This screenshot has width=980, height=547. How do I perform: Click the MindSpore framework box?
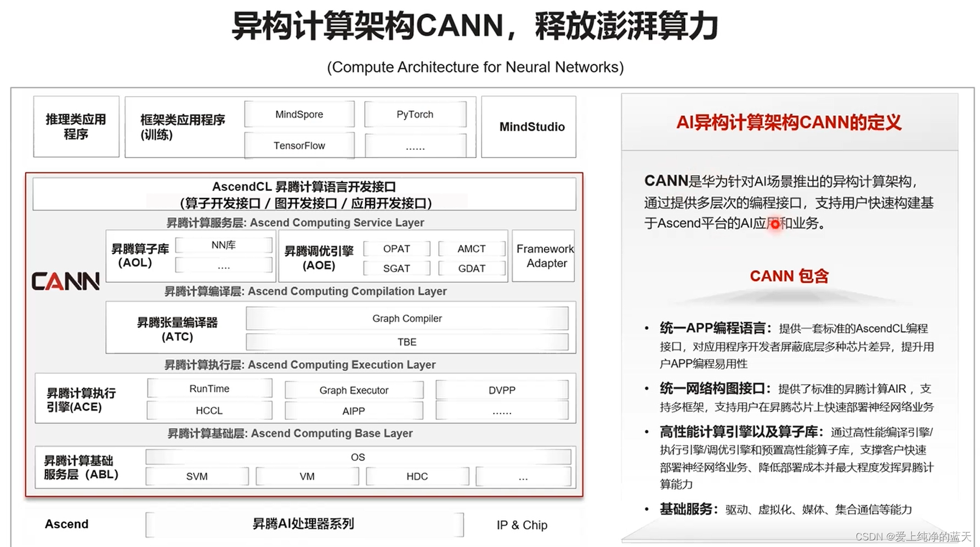299,114
